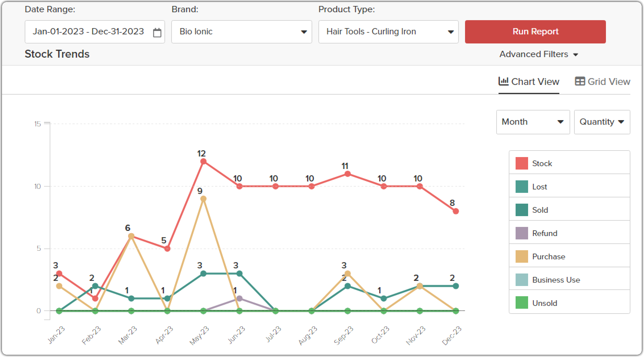This screenshot has width=644, height=357.
Task: Click the Dec-23 x-axis label
Action: coord(452,335)
